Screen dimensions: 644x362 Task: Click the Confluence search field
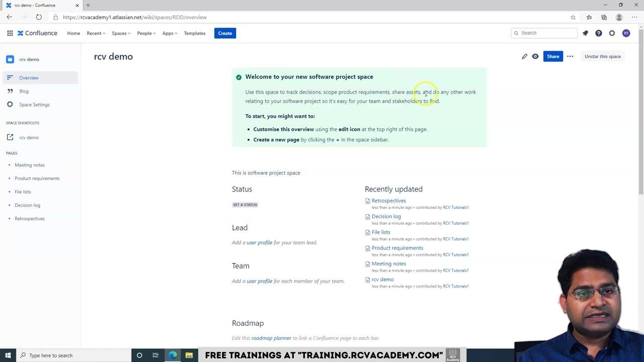[544, 33]
